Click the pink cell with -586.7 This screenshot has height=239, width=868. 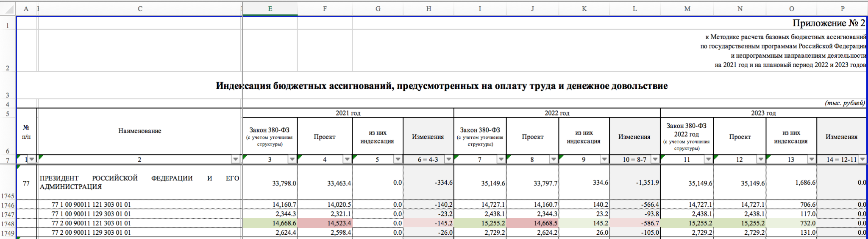635,223
